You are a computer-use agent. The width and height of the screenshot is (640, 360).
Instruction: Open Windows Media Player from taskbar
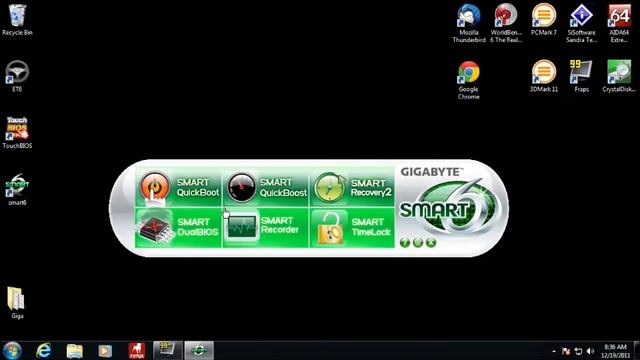(x=105, y=351)
